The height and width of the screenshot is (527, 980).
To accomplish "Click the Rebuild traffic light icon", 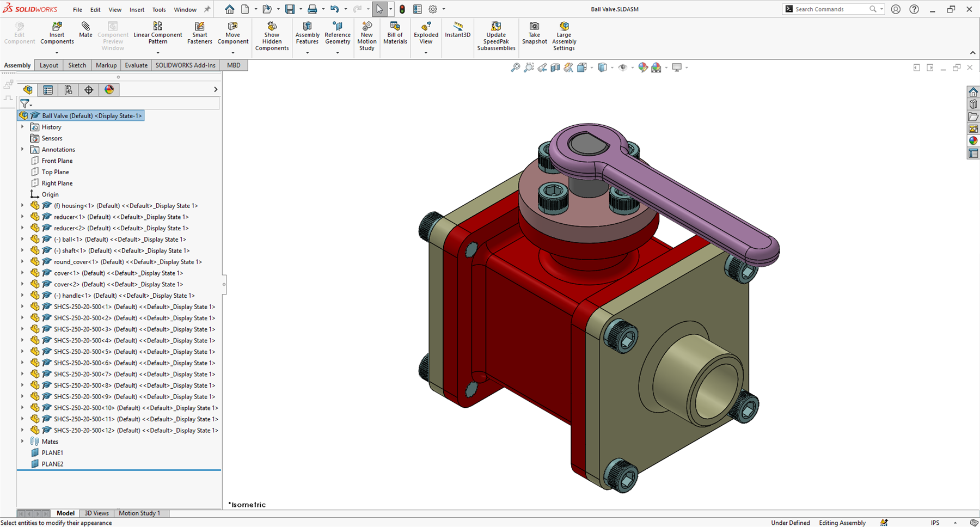I will (402, 9).
